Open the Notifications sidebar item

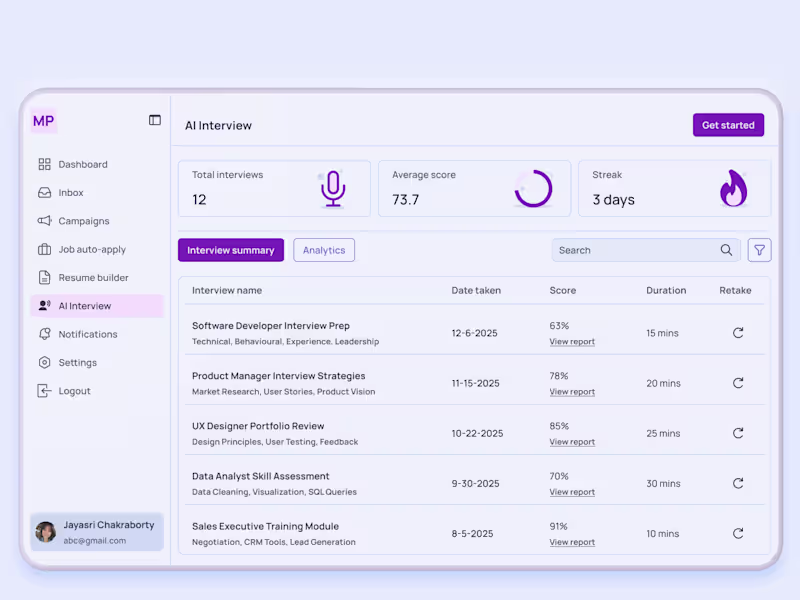coord(88,334)
